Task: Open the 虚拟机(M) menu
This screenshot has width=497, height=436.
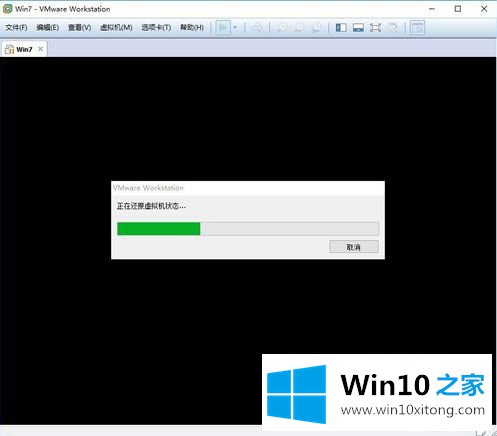Action: (116, 28)
